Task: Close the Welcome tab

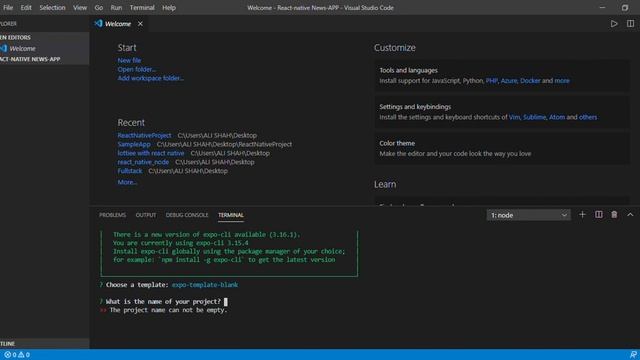Action: 140,24
